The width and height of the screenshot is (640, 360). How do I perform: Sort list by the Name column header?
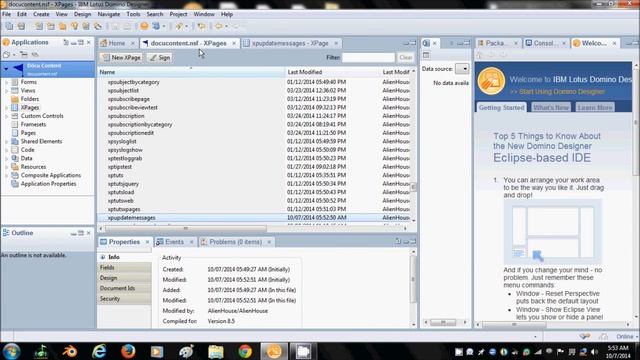191,72
